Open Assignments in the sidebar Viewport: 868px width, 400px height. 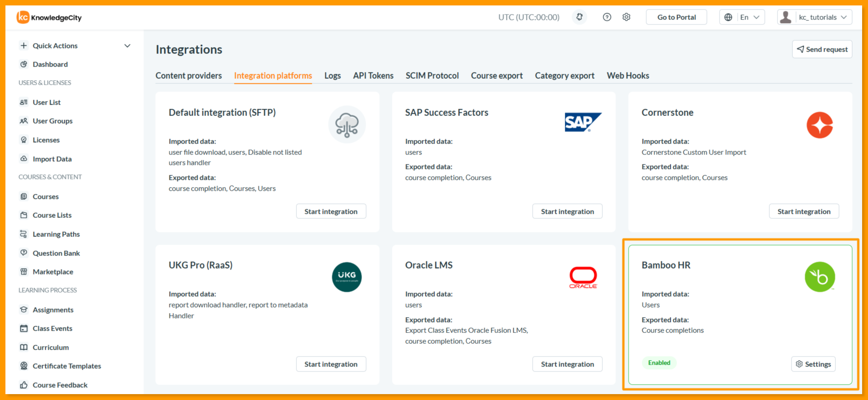point(53,310)
